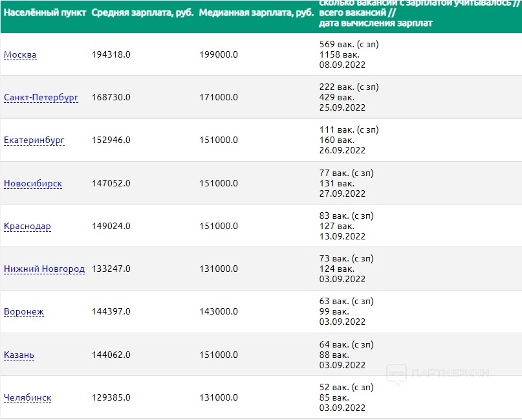The height and width of the screenshot is (420, 522).
Task: Open the Москва city link
Action: coord(20,55)
